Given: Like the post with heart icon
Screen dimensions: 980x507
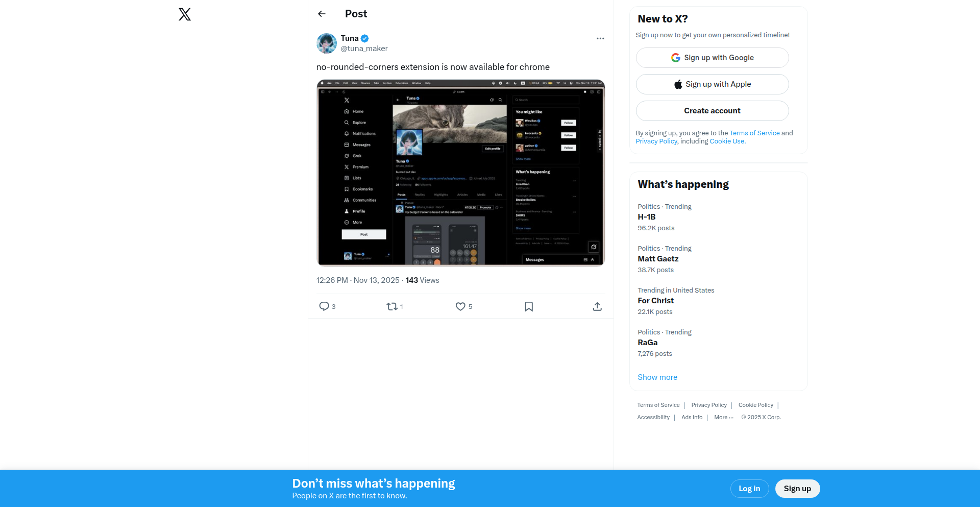Looking at the screenshot, I should [460, 306].
